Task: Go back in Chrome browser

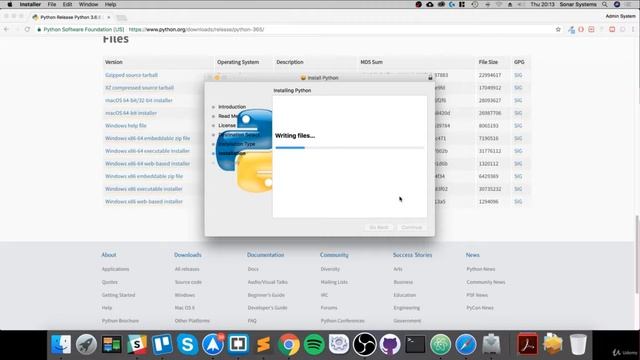Action: coord(6,29)
